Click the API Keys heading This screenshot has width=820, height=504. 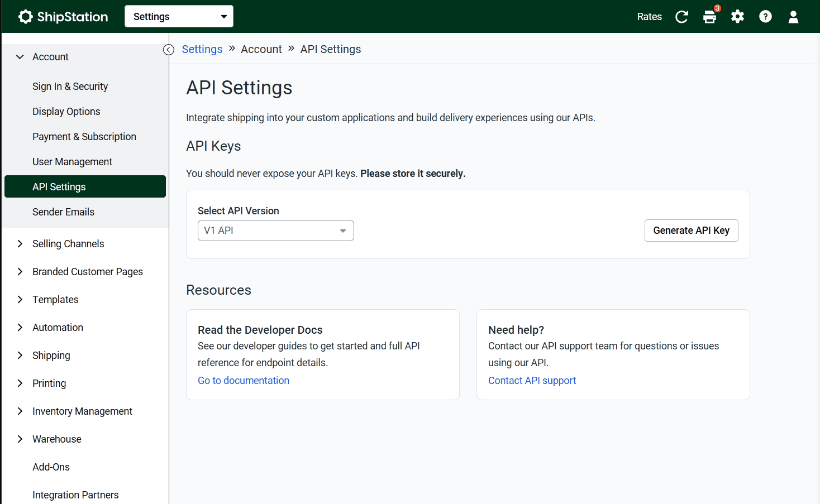coord(213,146)
